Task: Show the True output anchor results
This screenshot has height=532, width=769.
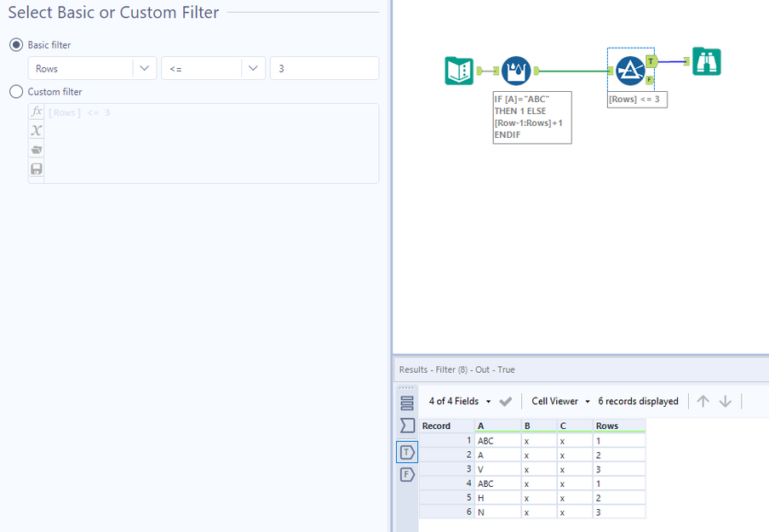Action: pyautogui.click(x=407, y=452)
